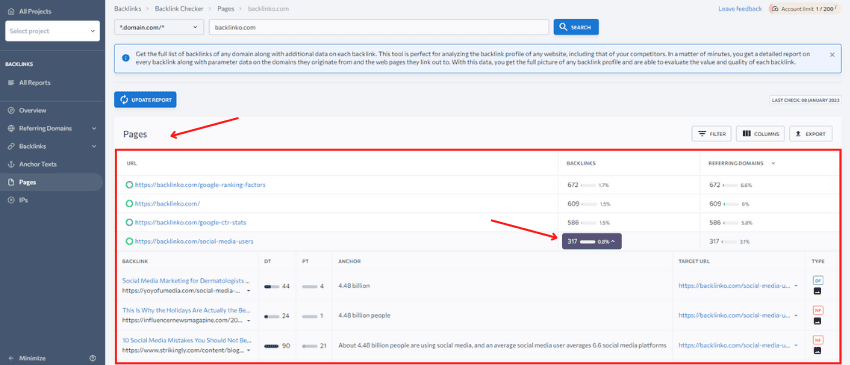Click status circle for social-media-users row

(x=129, y=241)
